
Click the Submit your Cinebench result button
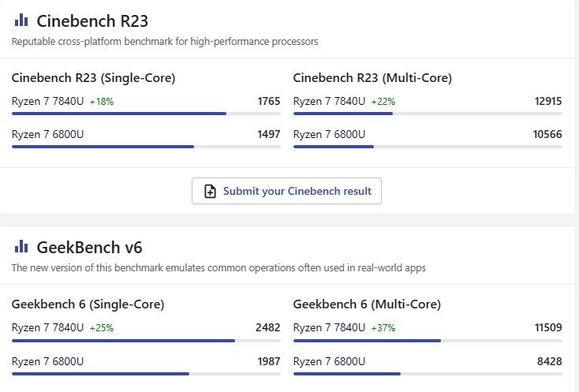[x=286, y=191]
